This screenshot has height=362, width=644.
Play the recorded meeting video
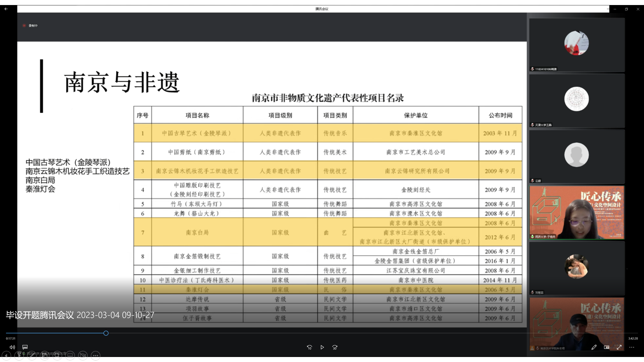(322, 347)
